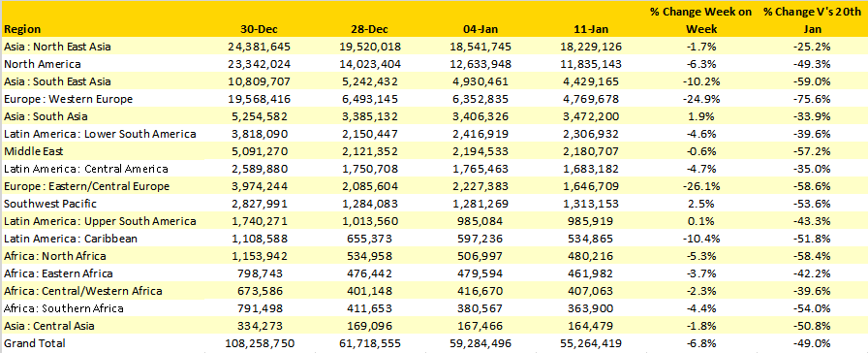Select the 28-Dec column header
868x353 pixels.
coord(369,29)
